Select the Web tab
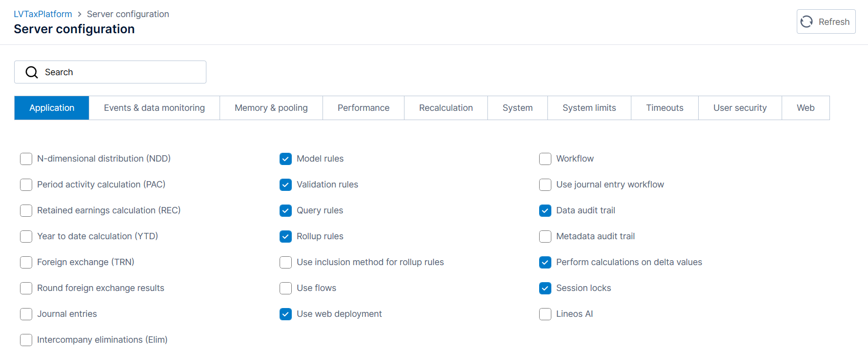Screen dimensions: 868x351 (806, 108)
